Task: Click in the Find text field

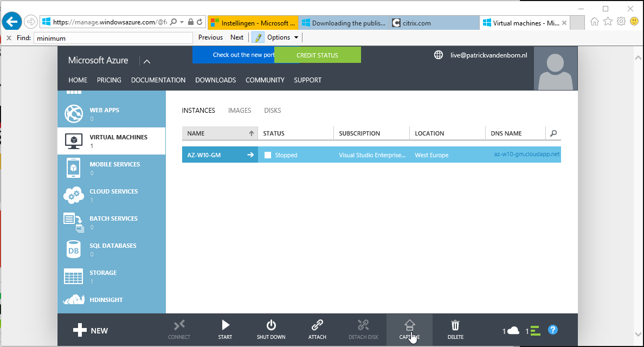Action: pyautogui.click(x=113, y=38)
